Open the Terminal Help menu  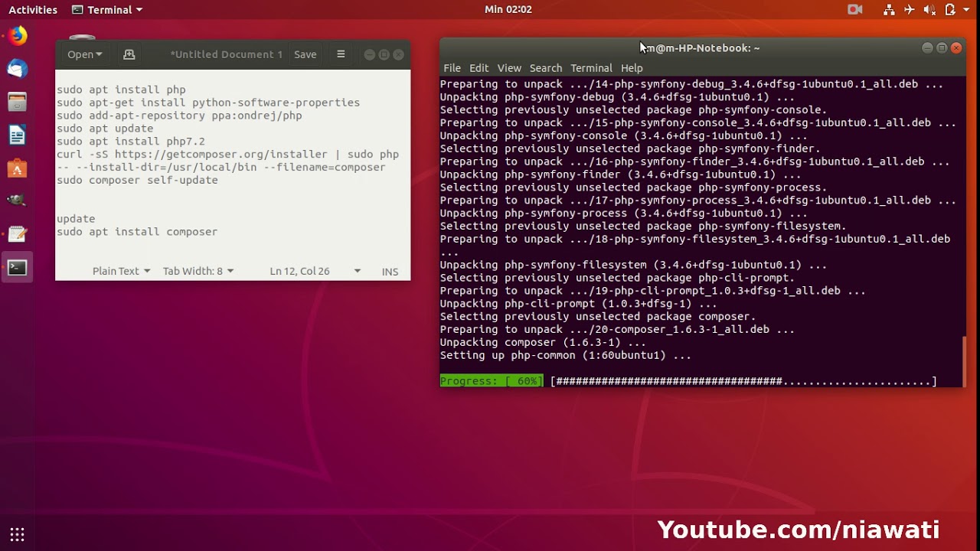(632, 68)
